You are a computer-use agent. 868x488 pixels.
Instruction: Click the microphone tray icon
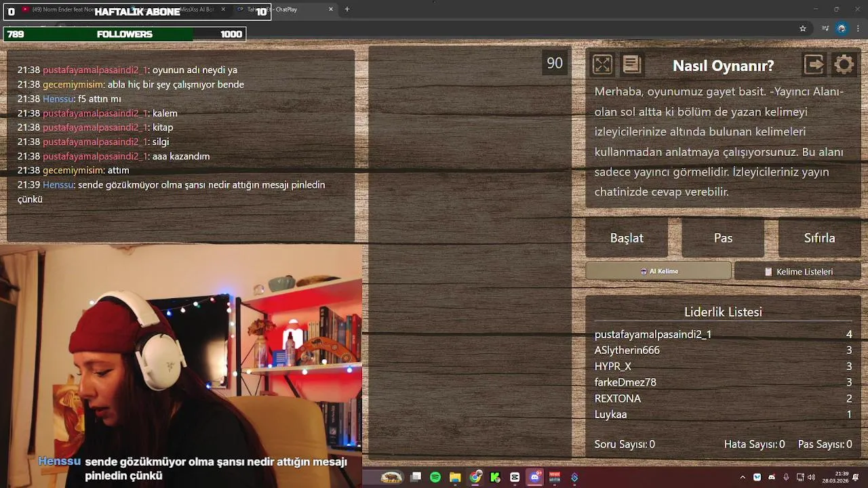(x=786, y=477)
